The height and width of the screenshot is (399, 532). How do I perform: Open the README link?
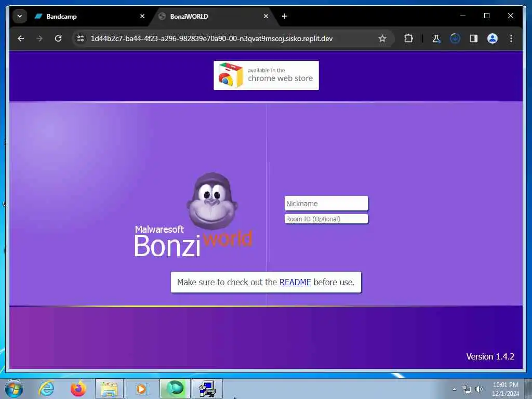[295, 282]
